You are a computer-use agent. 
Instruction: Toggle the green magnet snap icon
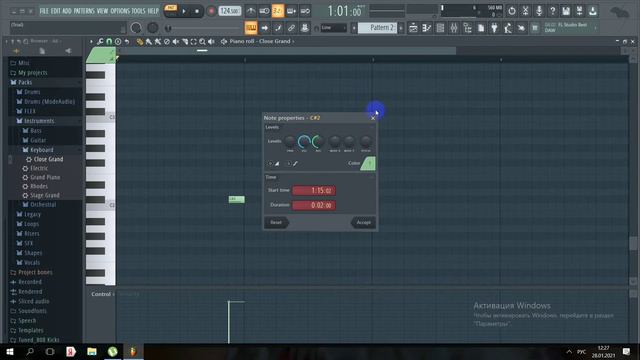click(x=109, y=41)
